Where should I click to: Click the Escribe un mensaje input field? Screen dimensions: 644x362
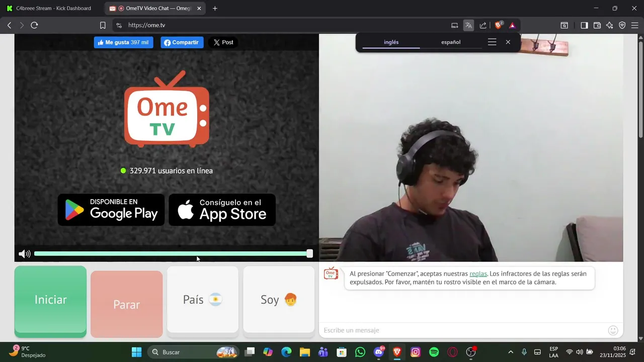pos(463,330)
